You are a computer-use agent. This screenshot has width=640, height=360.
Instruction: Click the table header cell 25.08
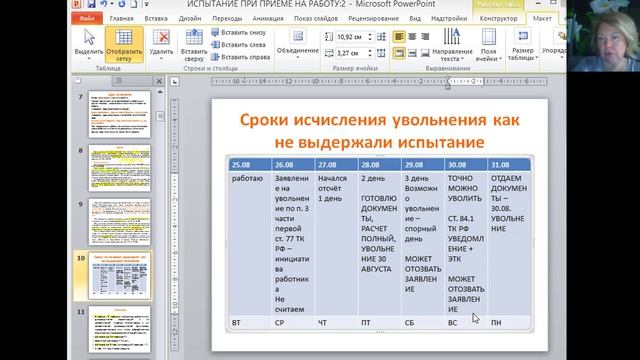coord(250,164)
